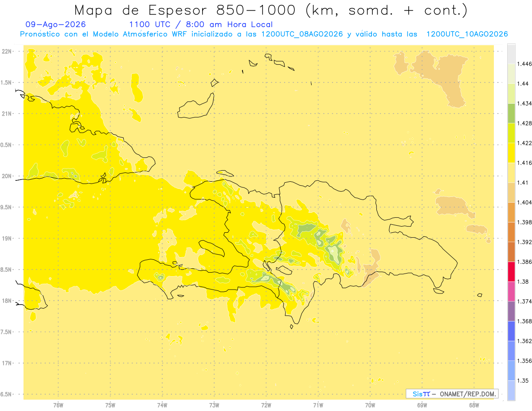The height and width of the screenshot is (411, 532).
Task: Click the 74W longitude label
Action: coord(162,405)
